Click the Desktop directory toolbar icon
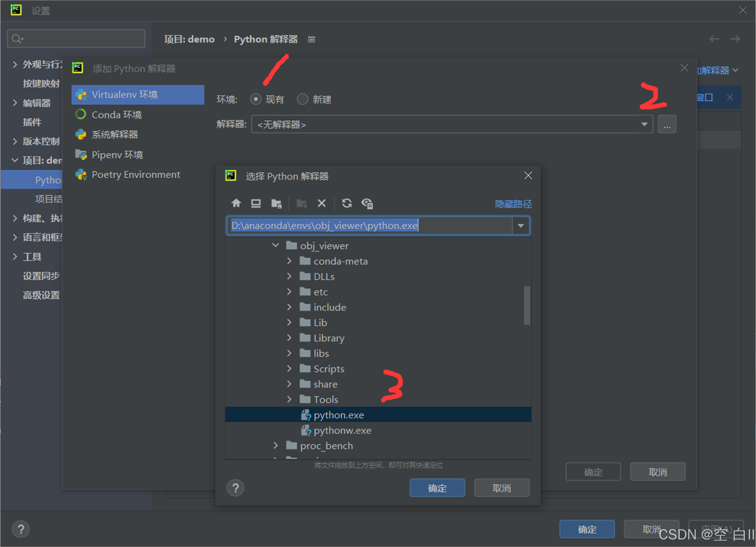Viewport: 756px width, 547px height. 256,203
